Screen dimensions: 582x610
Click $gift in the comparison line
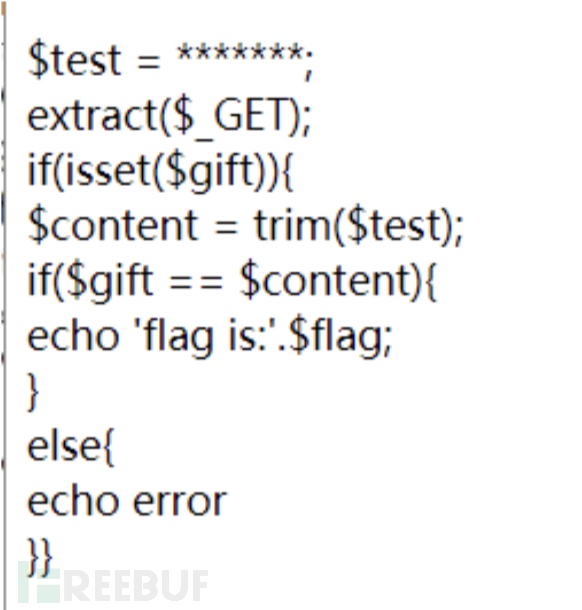click(x=110, y=282)
